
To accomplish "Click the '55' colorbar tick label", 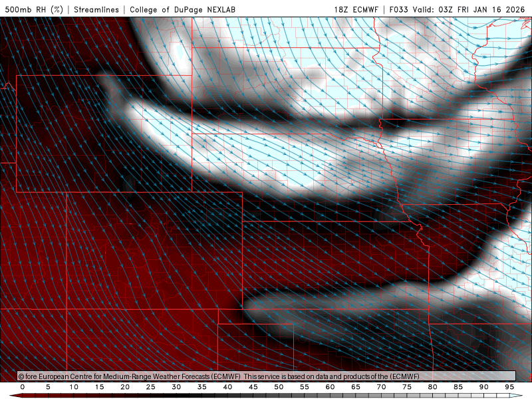I will click(305, 387).
